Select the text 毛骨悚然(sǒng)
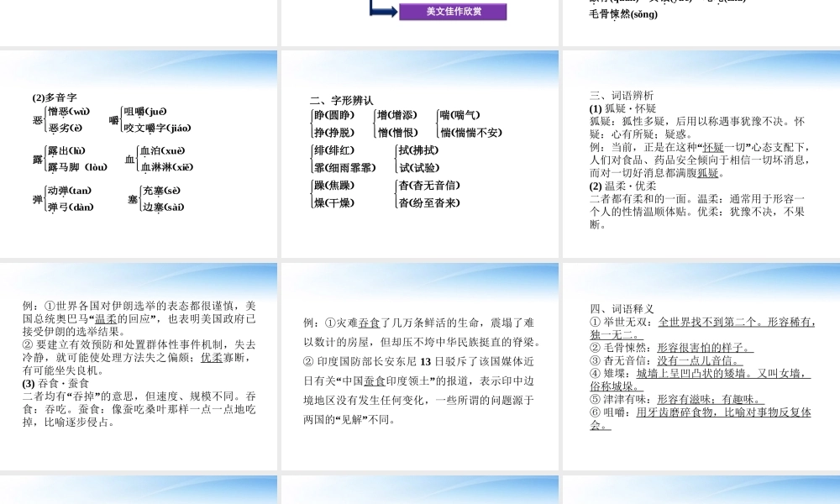Viewport: 840px width, 504px height. (x=623, y=14)
